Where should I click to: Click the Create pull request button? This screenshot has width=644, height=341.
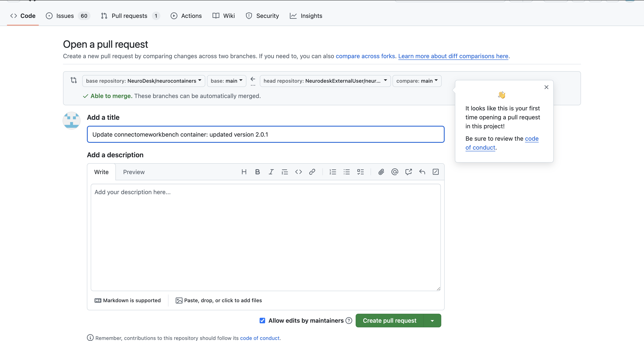(390, 321)
